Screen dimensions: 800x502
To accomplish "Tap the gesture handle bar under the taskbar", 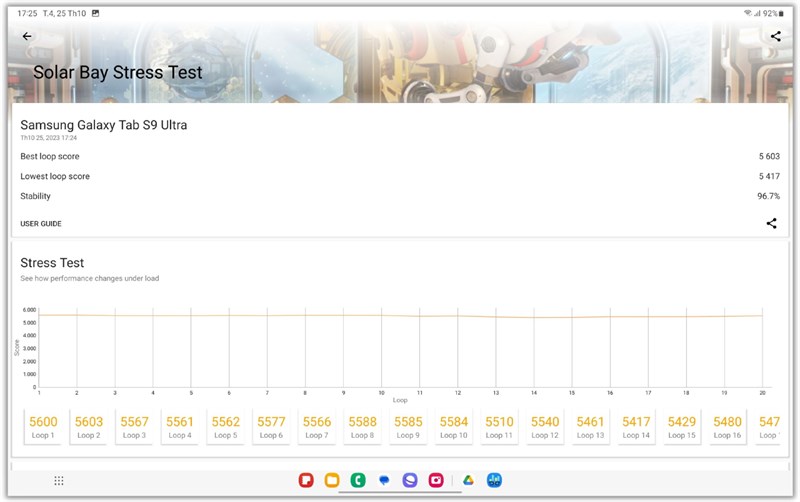I will coord(400,492).
